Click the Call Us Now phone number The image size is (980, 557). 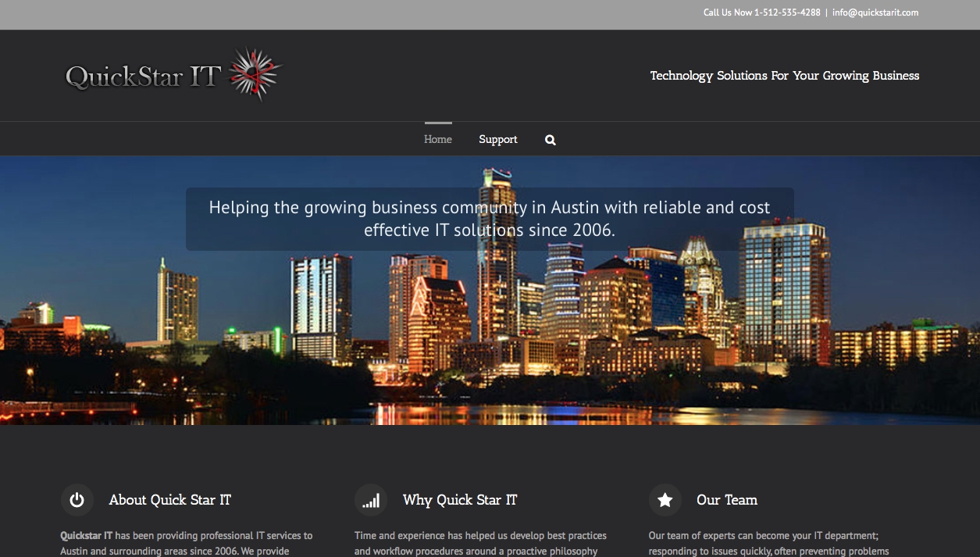[x=762, y=12]
